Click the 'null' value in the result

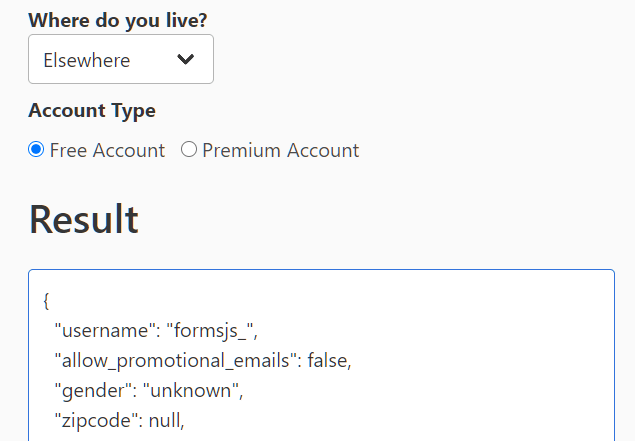click(166, 421)
